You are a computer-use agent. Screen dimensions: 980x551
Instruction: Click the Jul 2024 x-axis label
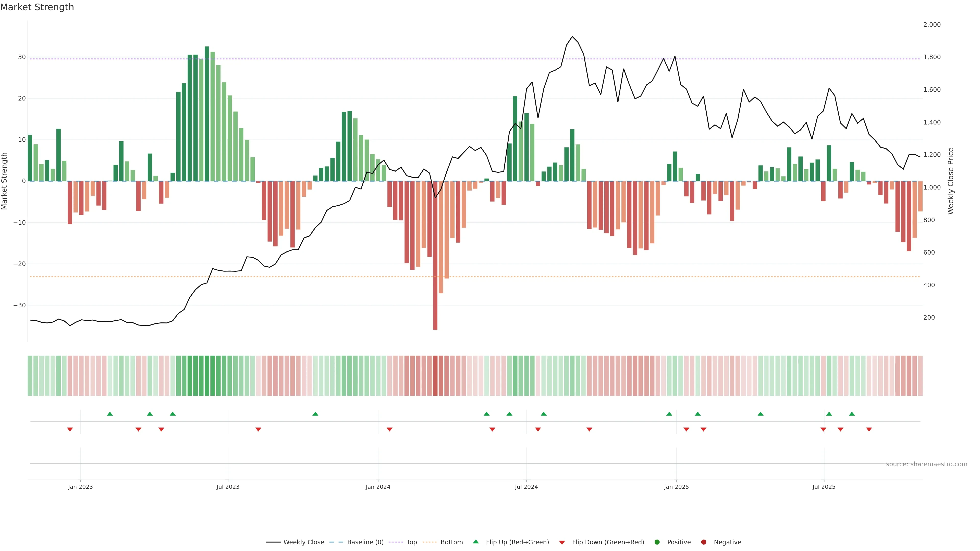pyautogui.click(x=526, y=487)
